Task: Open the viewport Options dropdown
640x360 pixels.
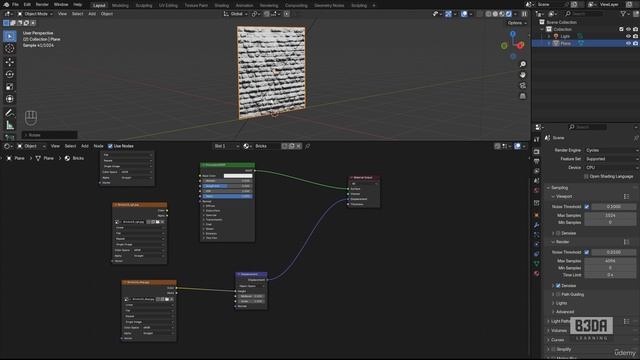Action: click(516, 23)
